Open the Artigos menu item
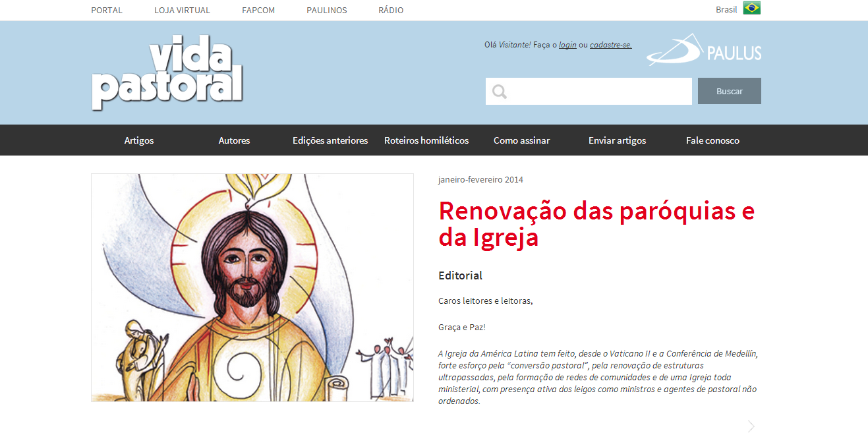This screenshot has height=433, width=868. [x=139, y=140]
